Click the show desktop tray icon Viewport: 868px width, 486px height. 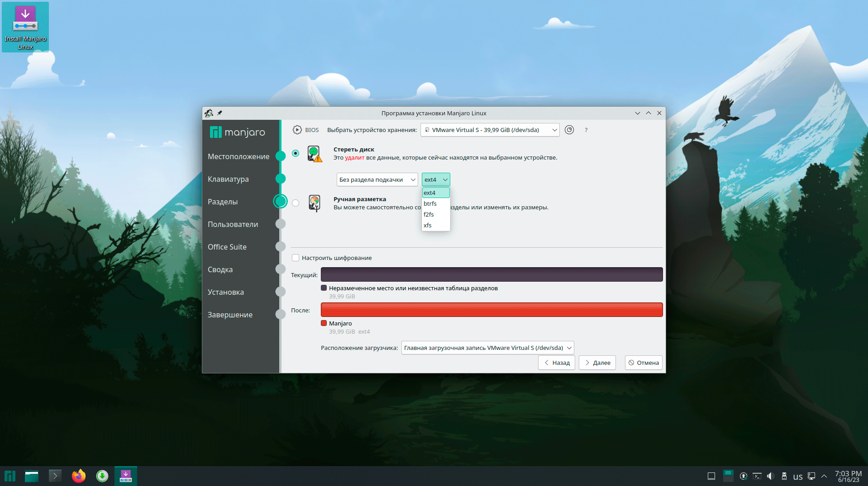click(x=711, y=476)
